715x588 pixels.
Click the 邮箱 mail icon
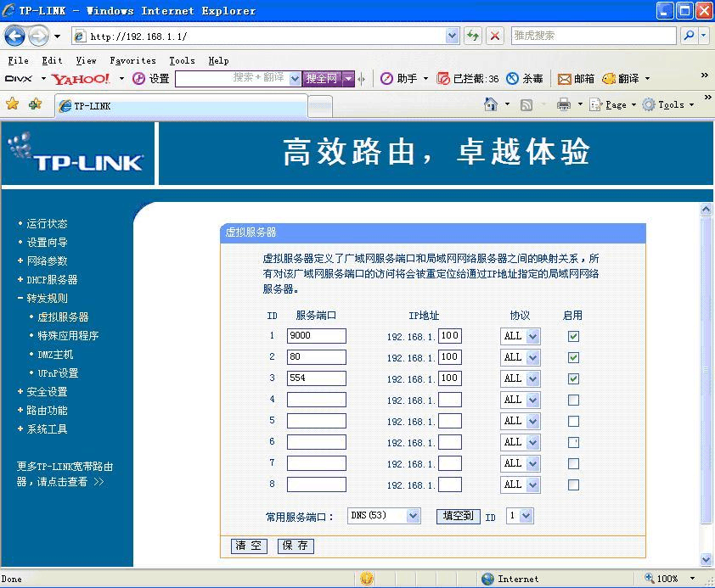[x=565, y=79]
